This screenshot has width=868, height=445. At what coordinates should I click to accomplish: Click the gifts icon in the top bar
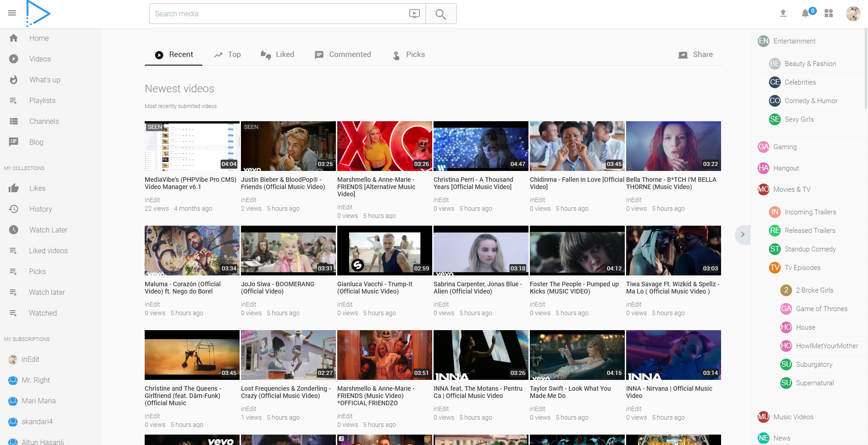[x=829, y=14]
